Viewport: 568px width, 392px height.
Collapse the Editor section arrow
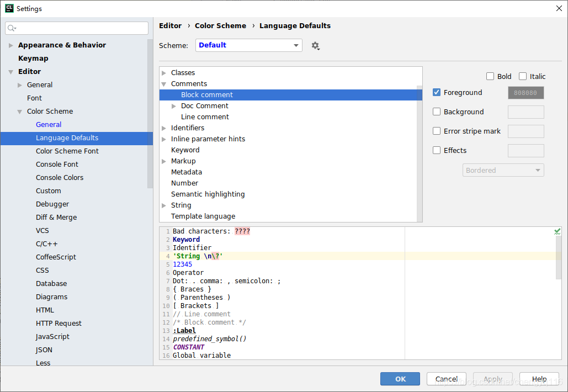11,72
